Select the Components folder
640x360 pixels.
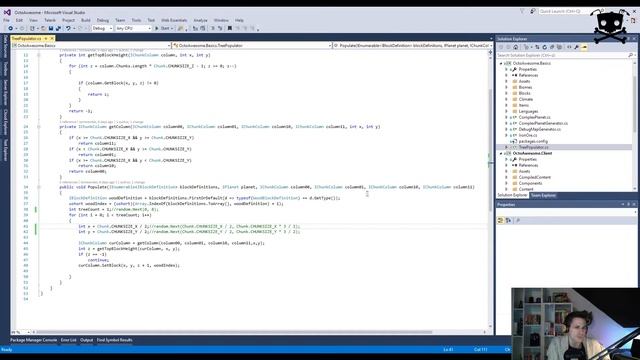530,183
